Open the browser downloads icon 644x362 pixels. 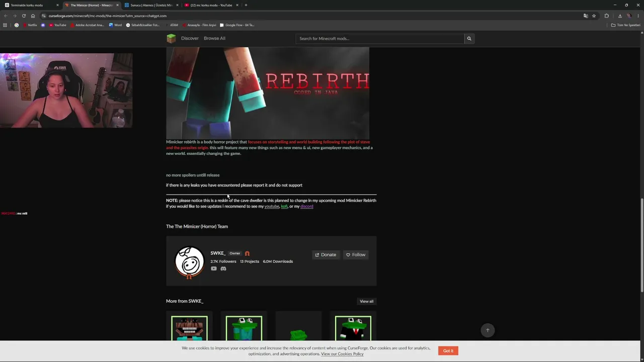click(620, 16)
